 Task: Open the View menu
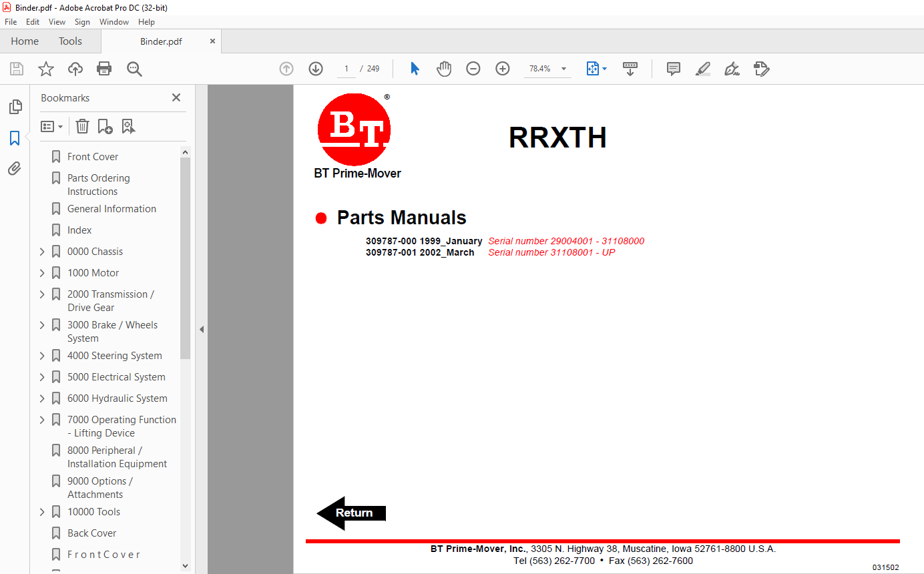(57, 22)
